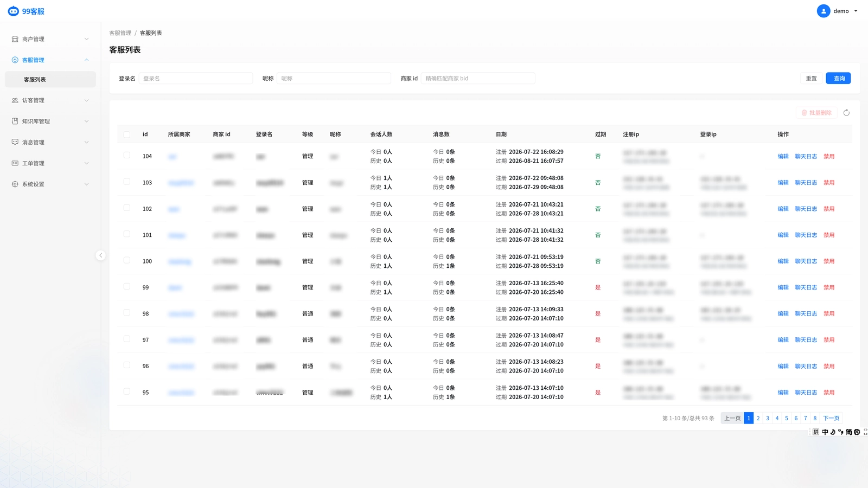Check the row with id 100
Screen dimensions: 868x488
click(126, 260)
